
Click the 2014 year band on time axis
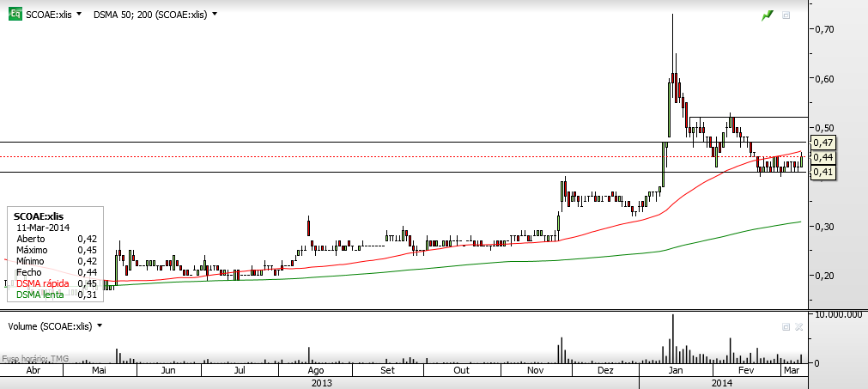click(x=722, y=382)
